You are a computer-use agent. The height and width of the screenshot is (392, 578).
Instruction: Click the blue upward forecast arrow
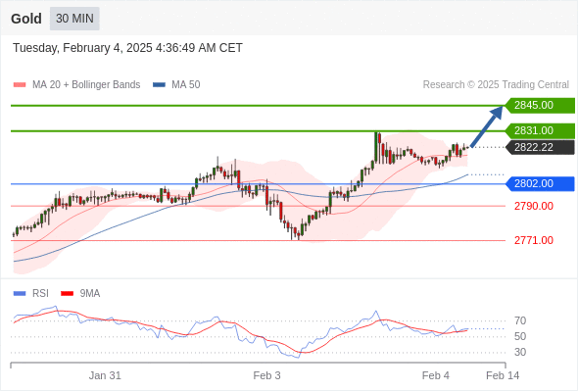coord(487,126)
